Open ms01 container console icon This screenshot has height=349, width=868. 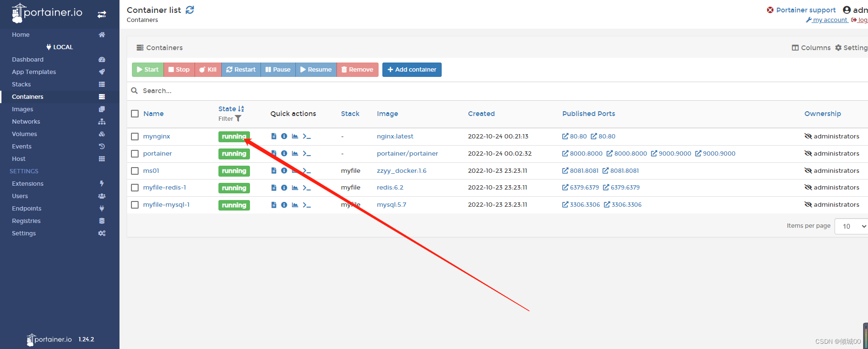tap(307, 171)
